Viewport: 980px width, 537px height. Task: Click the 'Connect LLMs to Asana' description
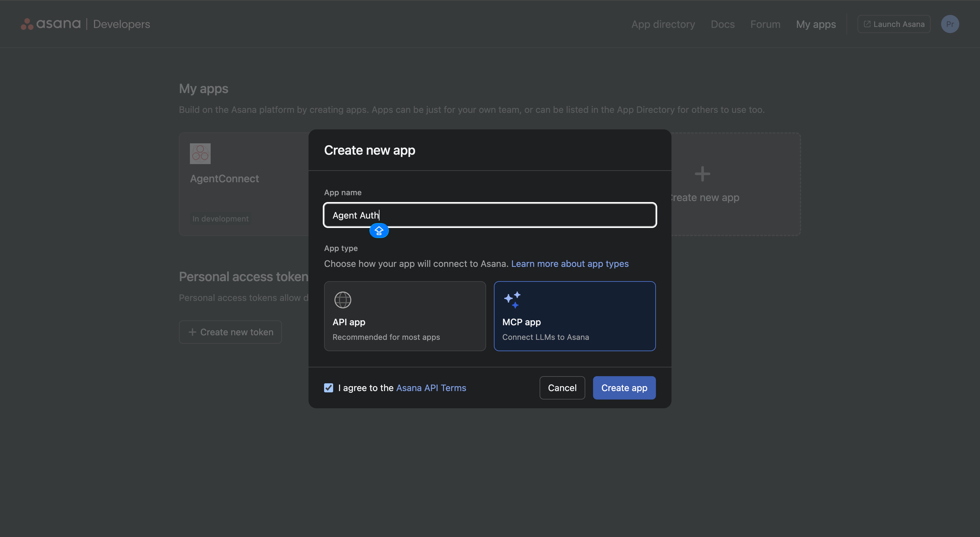[545, 337]
